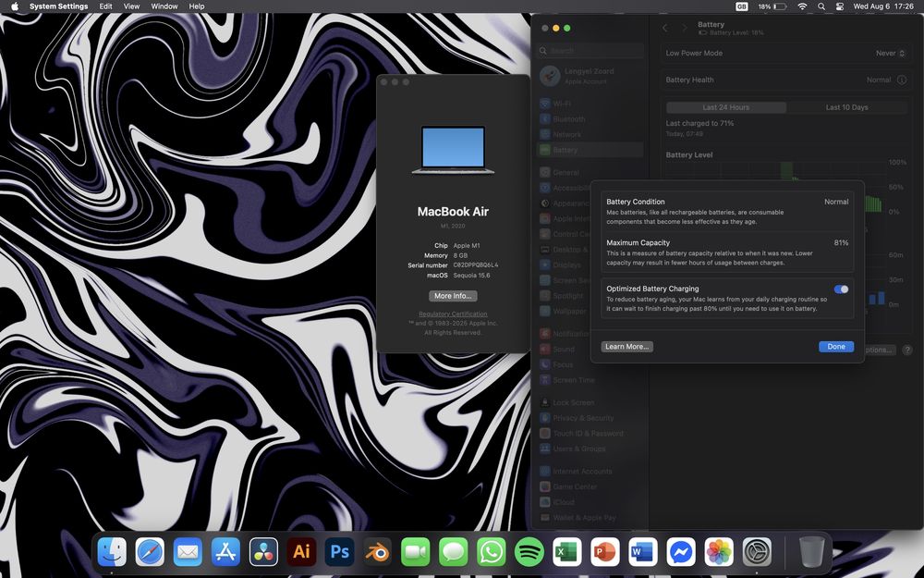Open Blender from the dock
The image size is (924, 578).
point(378,552)
